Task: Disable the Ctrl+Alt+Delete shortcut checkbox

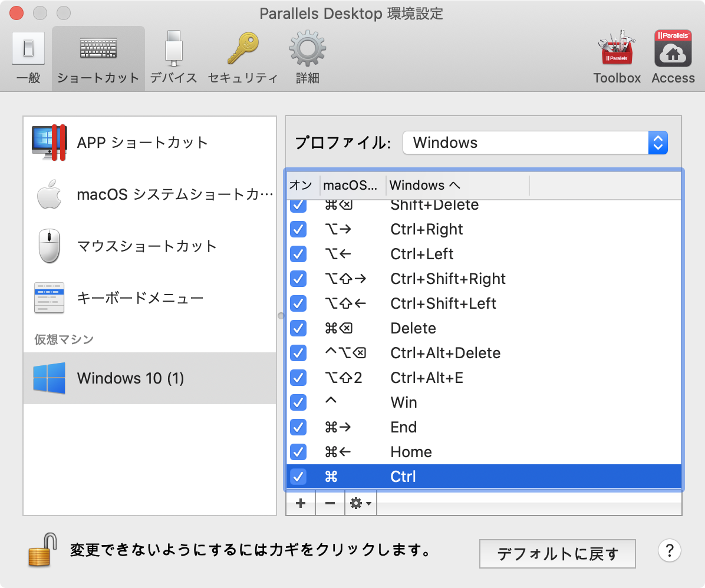Action: [x=298, y=353]
